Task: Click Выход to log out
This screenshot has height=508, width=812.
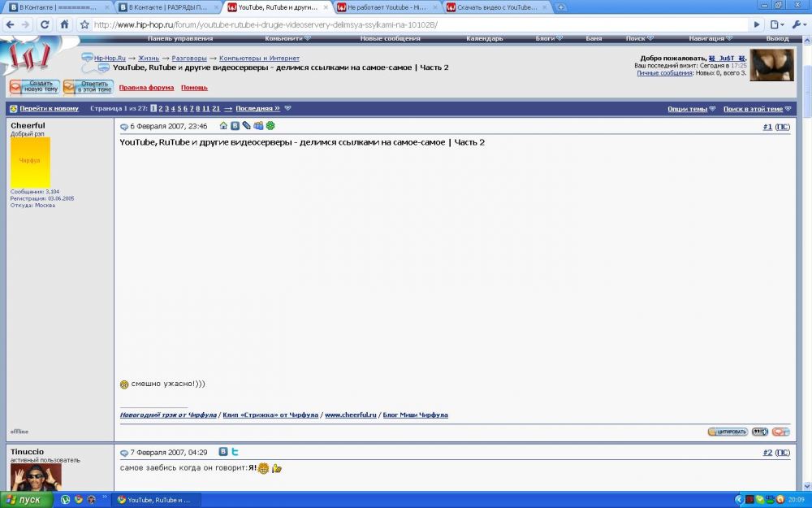Action: [777, 38]
